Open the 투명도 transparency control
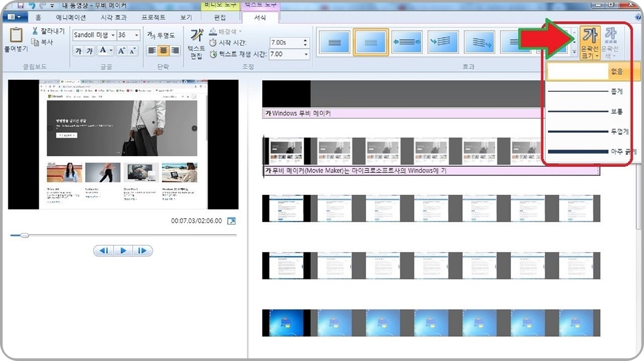The width and height of the screenshot is (644, 361). pyautogui.click(x=161, y=35)
